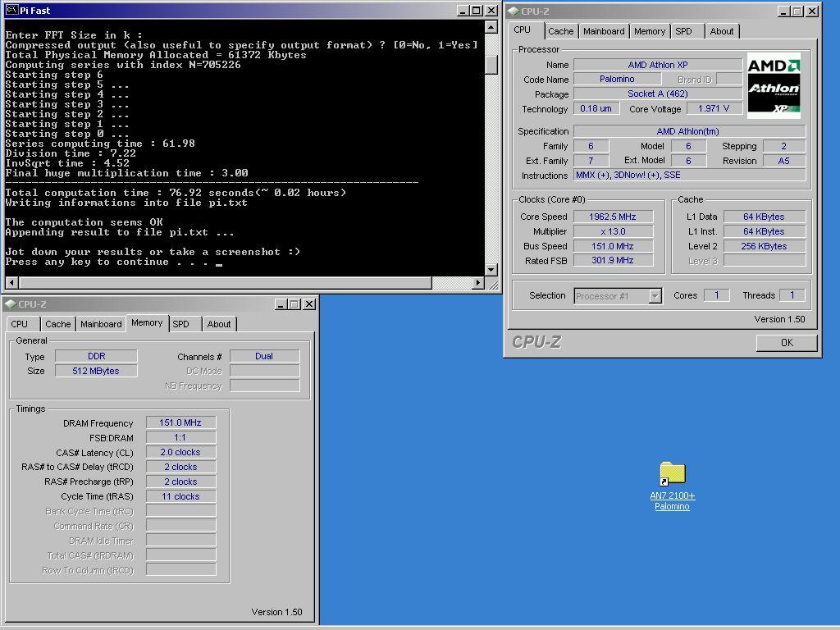The width and height of the screenshot is (840, 630).
Task: Maximize the Pi Fast console window
Action: point(477,10)
